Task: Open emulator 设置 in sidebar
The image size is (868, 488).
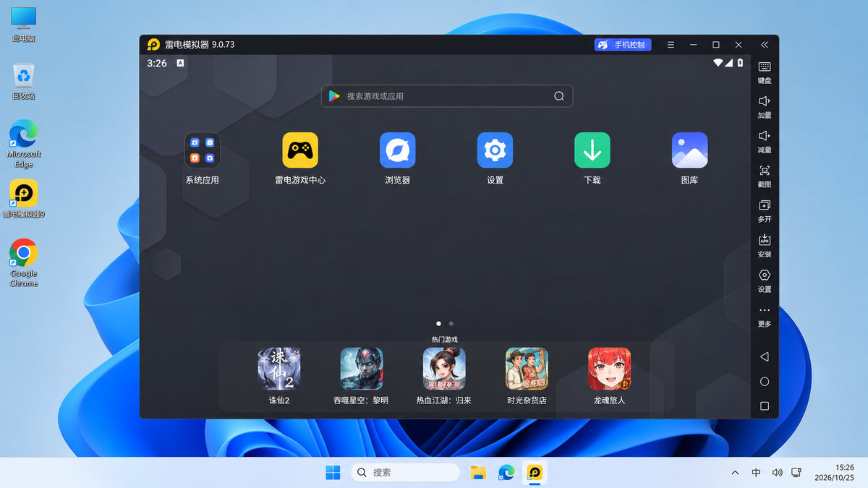Action: point(765,281)
